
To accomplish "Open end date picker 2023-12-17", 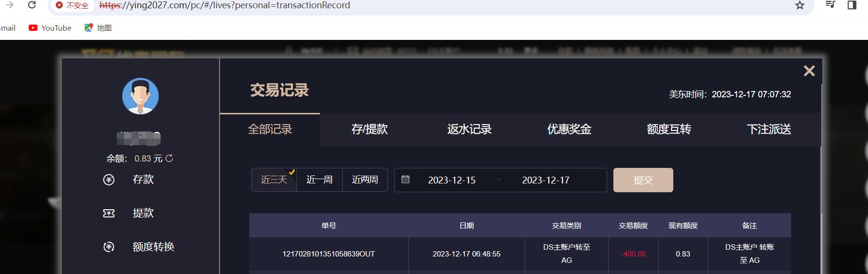I will pos(545,180).
